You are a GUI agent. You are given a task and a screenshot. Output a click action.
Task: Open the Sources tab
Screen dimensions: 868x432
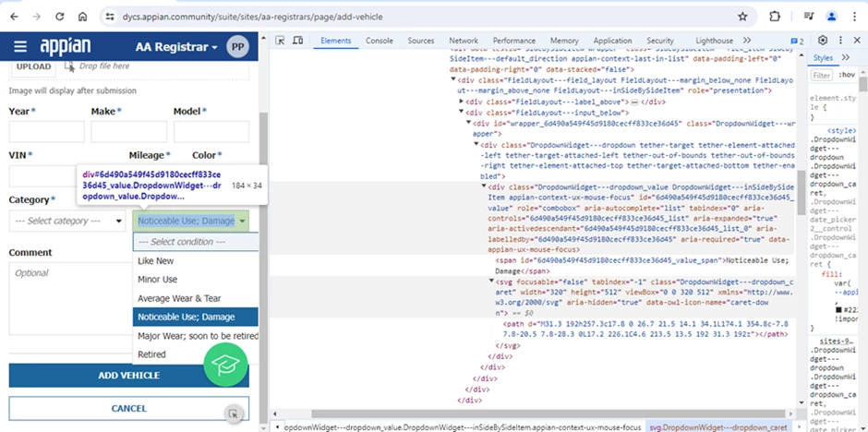(421, 41)
